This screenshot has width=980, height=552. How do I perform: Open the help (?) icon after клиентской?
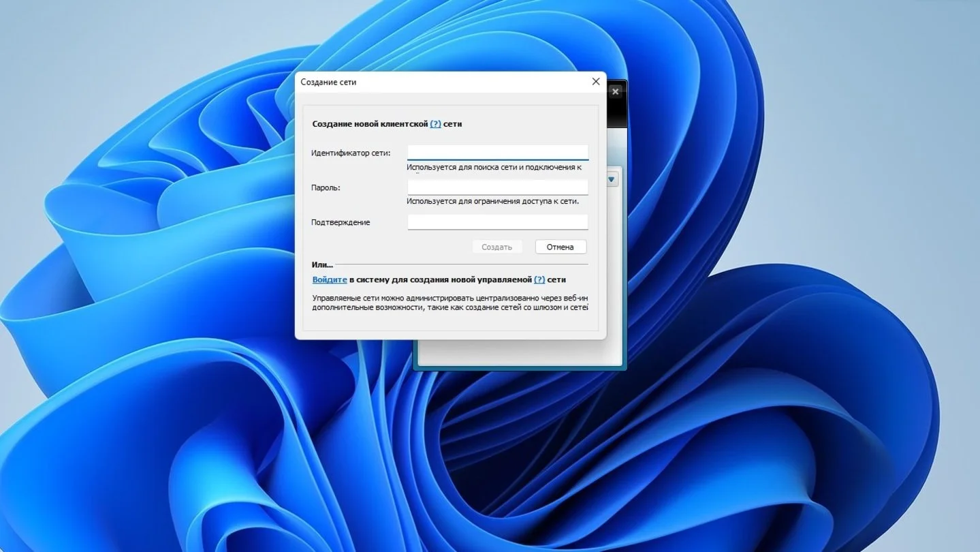(435, 124)
